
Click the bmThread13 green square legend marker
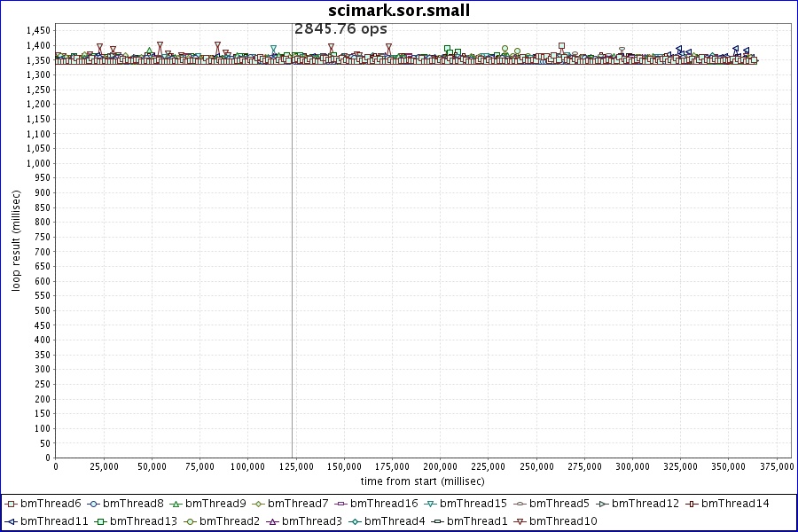coord(100,521)
